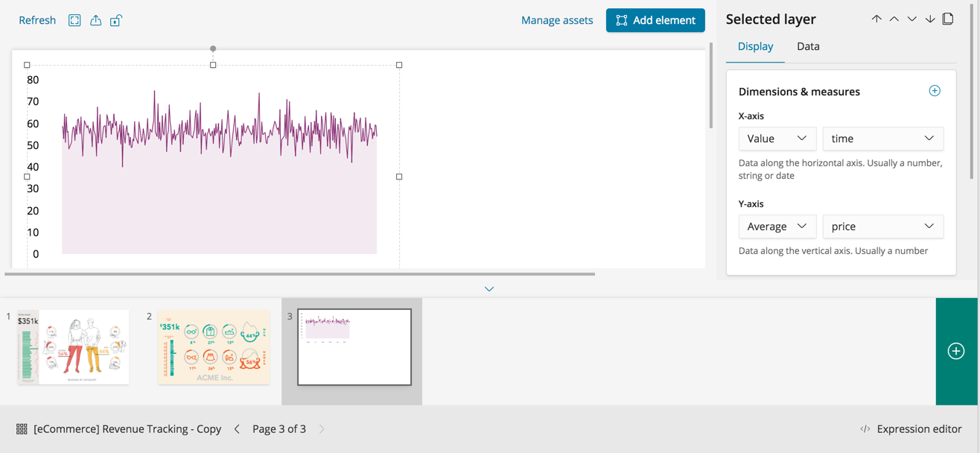Toggle the edit lock icon
The width and height of the screenshot is (980, 453).
[x=115, y=20]
